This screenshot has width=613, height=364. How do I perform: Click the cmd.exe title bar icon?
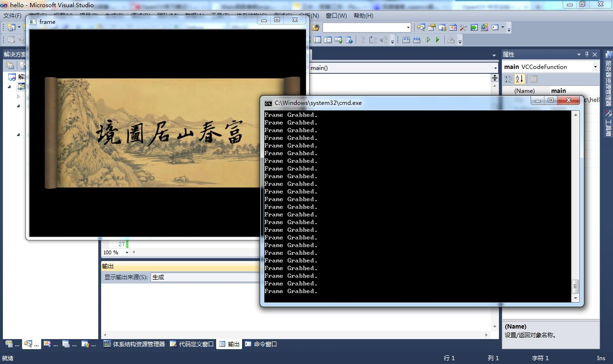[x=268, y=103]
